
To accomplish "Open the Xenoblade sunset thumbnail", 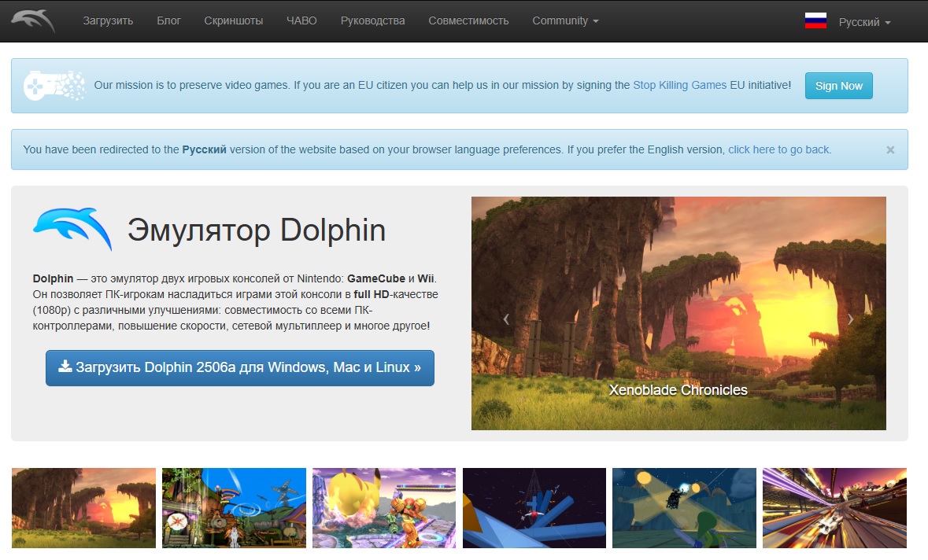I will click(x=83, y=508).
